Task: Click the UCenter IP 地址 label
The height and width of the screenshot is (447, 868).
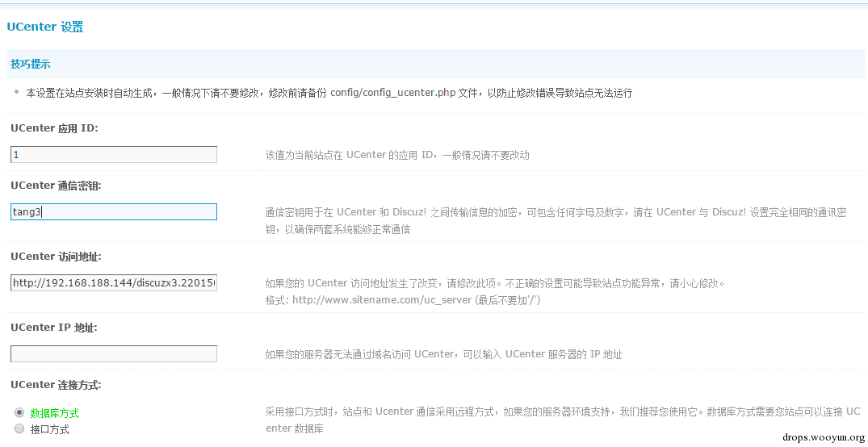Action: [54, 328]
